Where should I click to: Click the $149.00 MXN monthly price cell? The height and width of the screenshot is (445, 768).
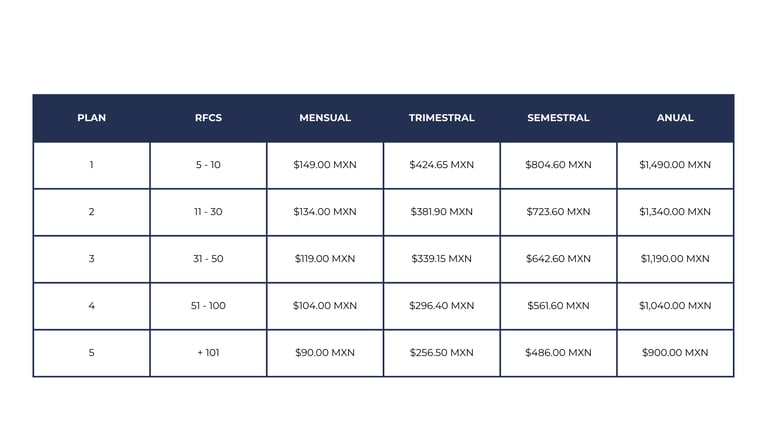[325, 165]
